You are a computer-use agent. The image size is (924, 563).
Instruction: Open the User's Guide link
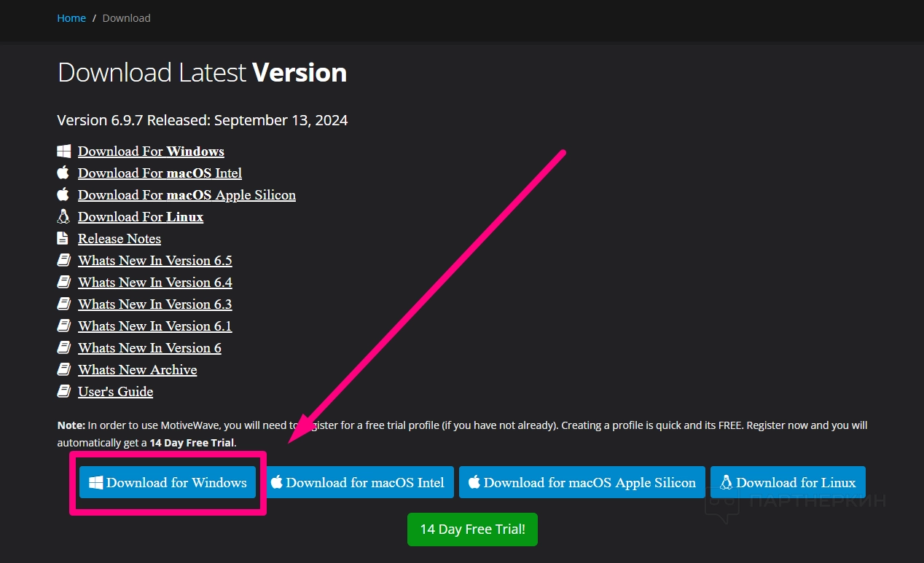pyautogui.click(x=116, y=392)
